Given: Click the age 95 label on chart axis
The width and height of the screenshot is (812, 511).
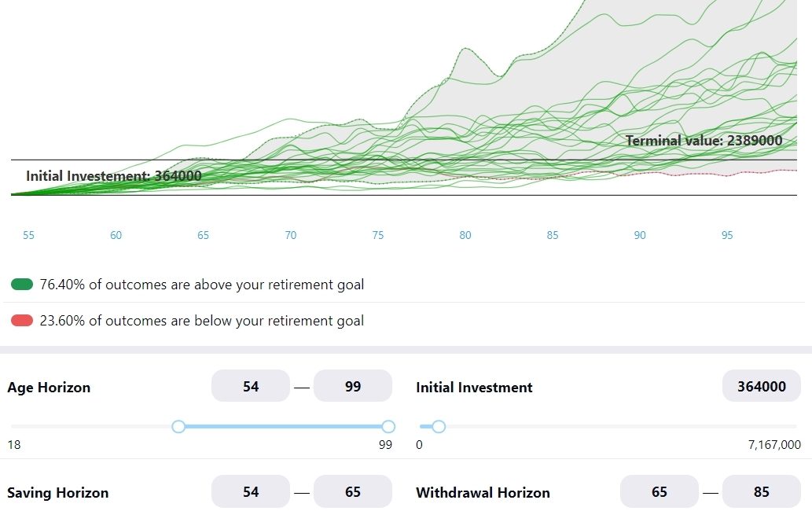Looking at the screenshot, I should pos(727,235).
